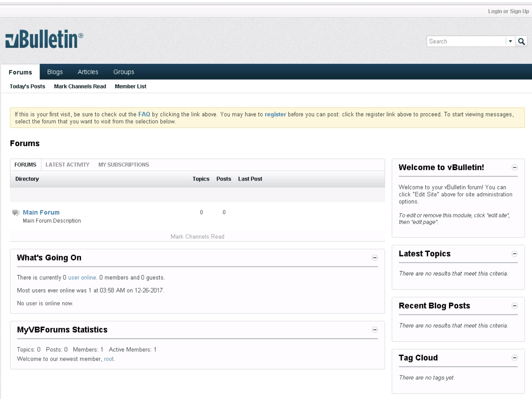Go to the Blogs tab
The height and width of the screenshot is (399, 532).
pyautogui.click(x=55, y=72)
